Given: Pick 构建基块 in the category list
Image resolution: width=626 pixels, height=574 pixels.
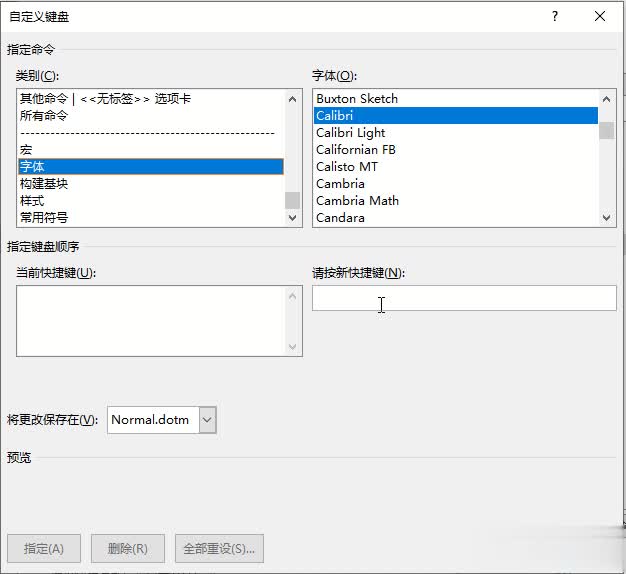Looking at the screenshot, I should tap(151, 184).
